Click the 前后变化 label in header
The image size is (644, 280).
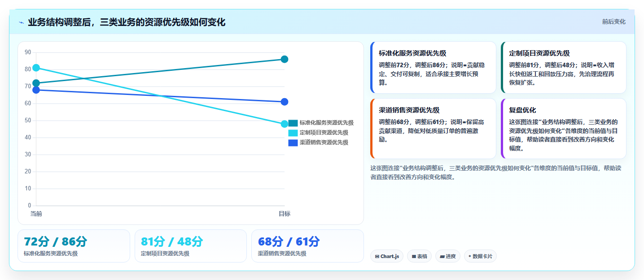(x=613, y=22)
